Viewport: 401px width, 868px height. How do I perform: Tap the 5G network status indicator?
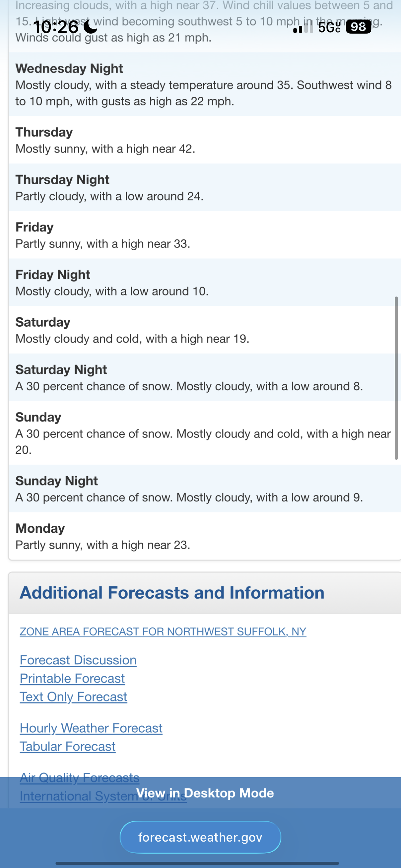point(329,27)
